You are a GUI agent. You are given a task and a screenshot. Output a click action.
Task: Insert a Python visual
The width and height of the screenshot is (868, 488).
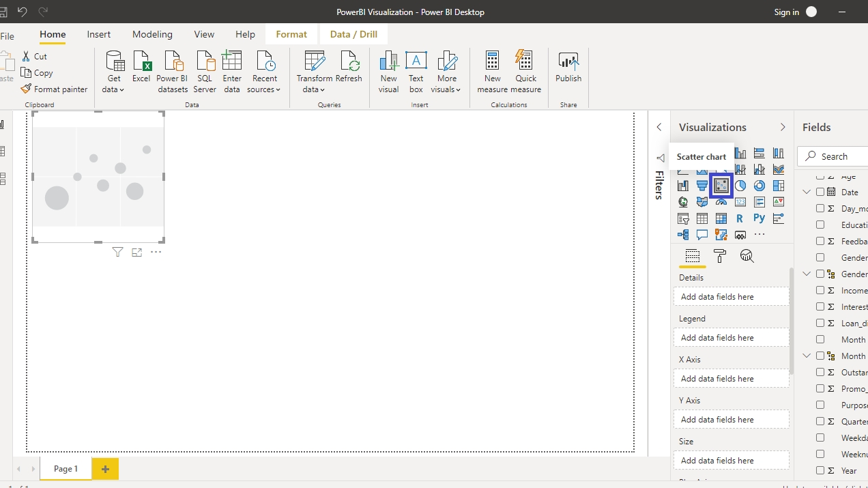(x=759, y=218)
